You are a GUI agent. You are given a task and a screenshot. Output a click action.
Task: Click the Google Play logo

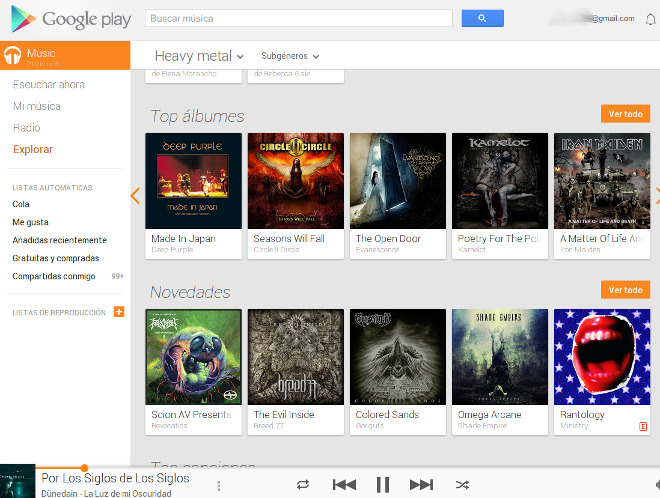coord(71,19)
